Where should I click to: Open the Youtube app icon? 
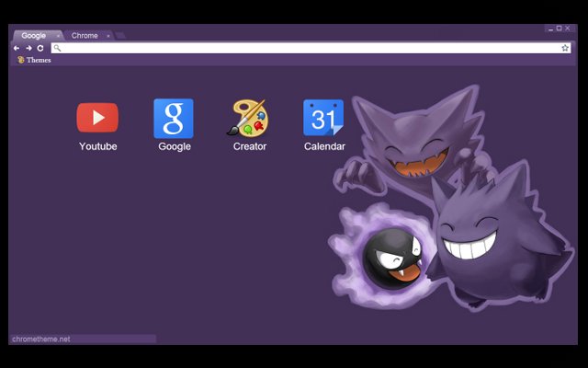click(97, 118)
